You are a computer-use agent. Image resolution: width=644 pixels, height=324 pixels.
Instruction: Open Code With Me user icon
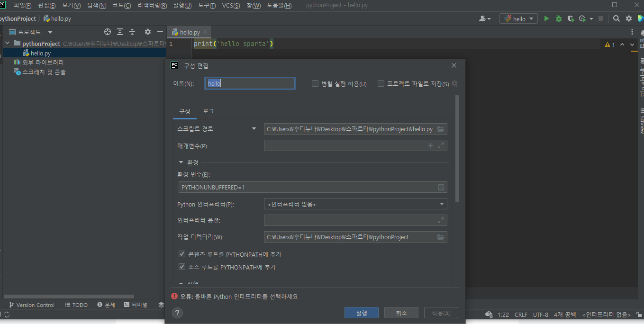click(483, 18)
